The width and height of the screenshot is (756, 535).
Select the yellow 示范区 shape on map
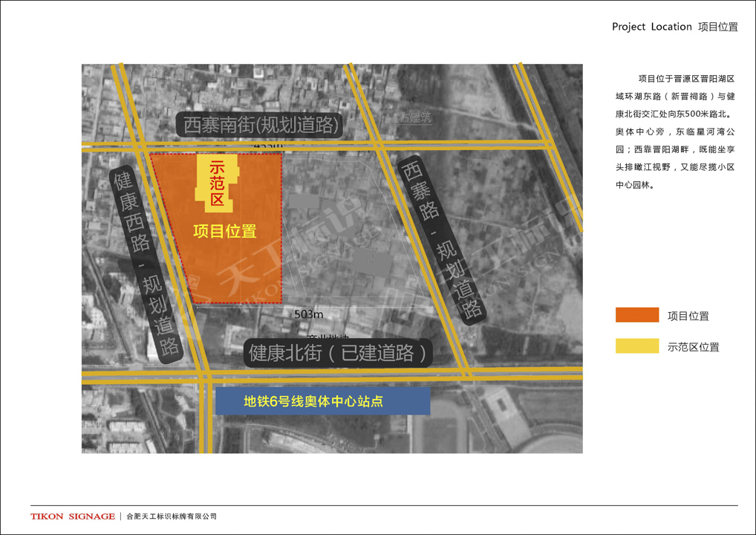(217, 183)
